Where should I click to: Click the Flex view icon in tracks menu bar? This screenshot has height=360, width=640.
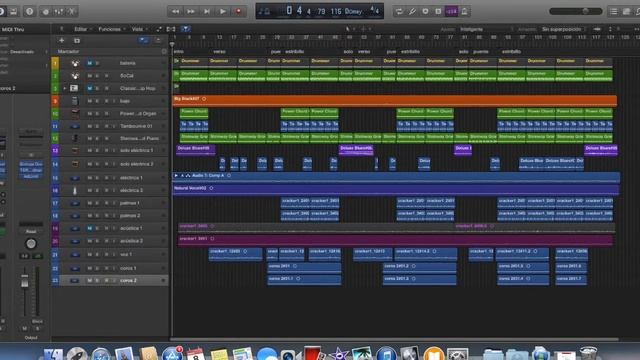tap(171, 29)
